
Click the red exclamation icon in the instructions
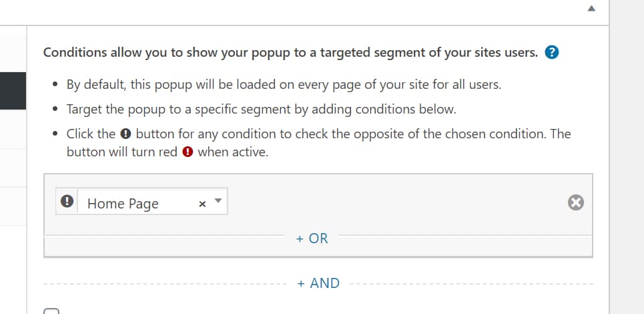(x=188, y=152)
